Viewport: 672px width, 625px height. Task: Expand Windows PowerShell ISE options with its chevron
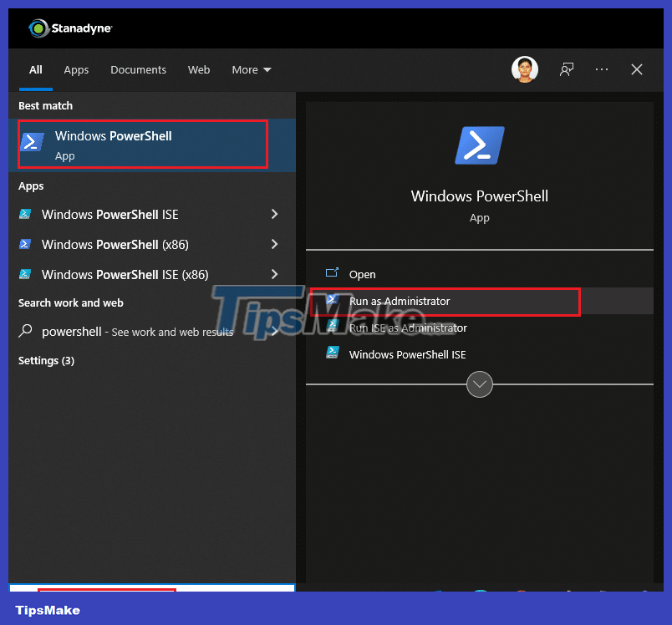point(274,215)
